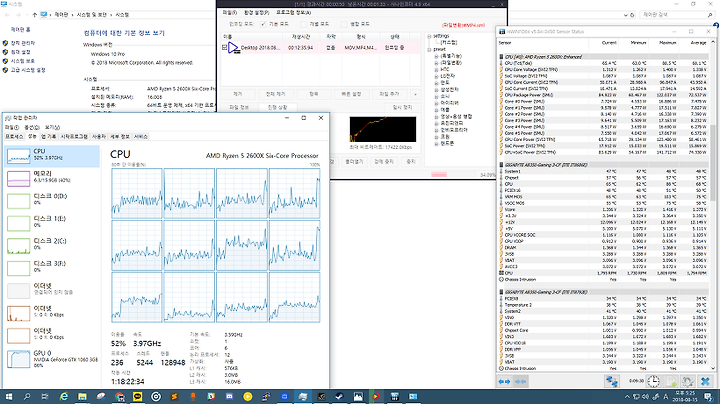The height and width of the screenshot is (404, 720).
Task: Expand the HTC preset folder
Action: (436, 69)
